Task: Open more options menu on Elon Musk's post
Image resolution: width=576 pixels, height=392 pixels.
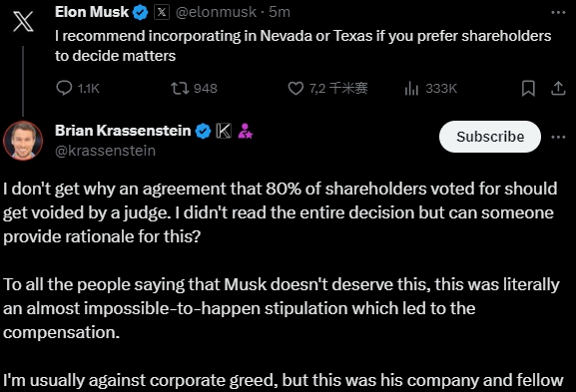Action: click(x=558, y=12)
